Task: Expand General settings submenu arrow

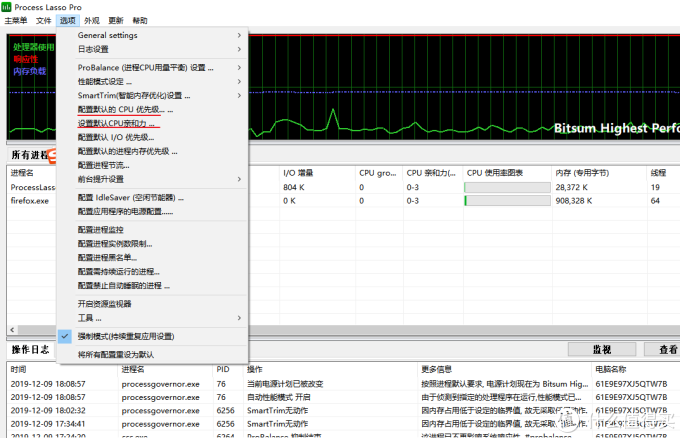Action: (239, 35)
